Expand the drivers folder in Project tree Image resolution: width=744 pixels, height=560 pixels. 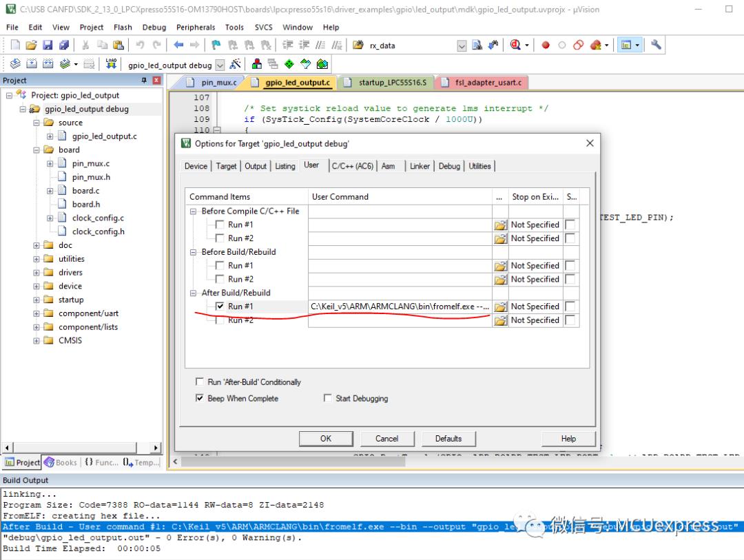[x=36, y=272]
